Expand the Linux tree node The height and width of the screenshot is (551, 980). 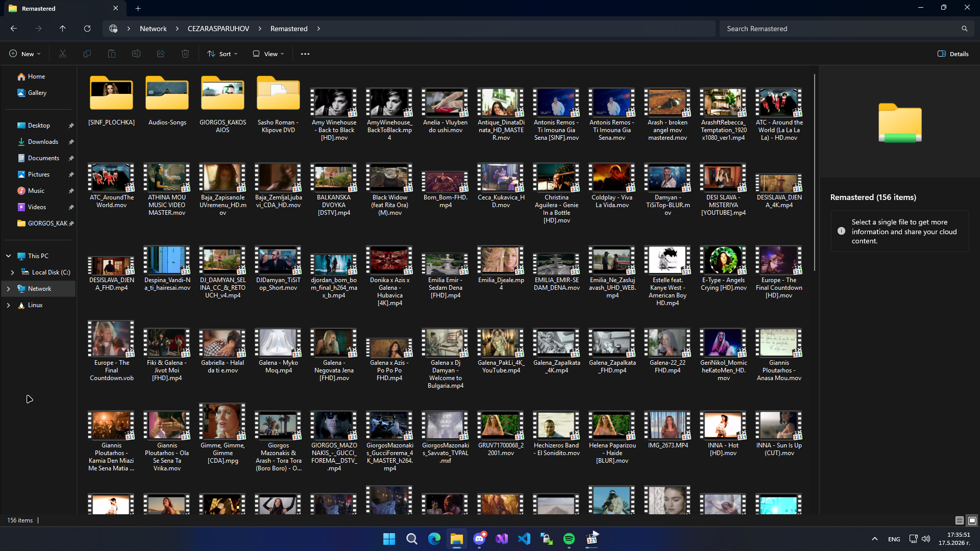(8, 305)
